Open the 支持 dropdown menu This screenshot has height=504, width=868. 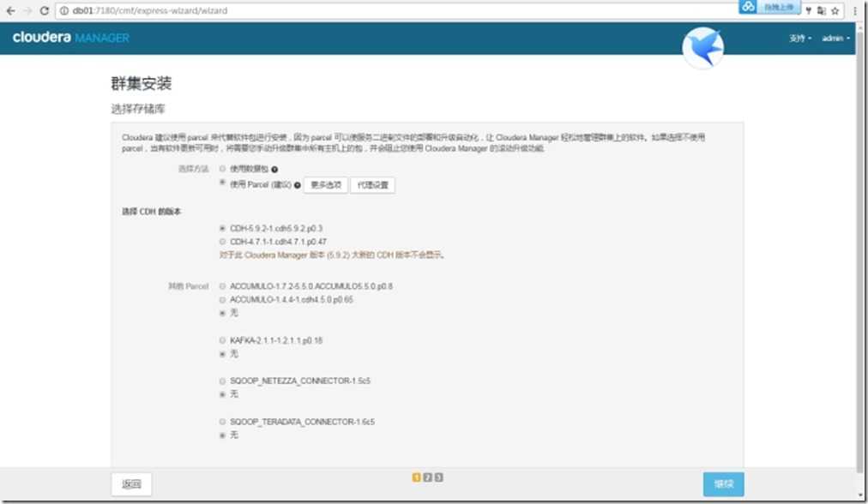(x=800, y=39)
